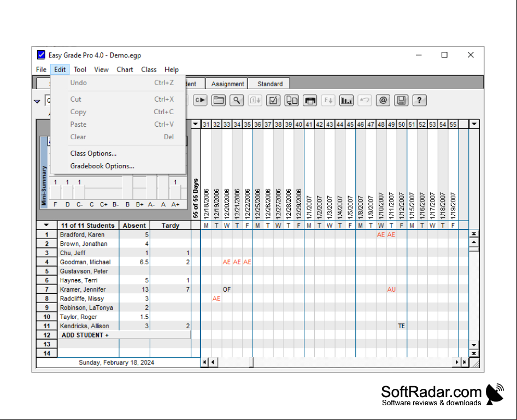Open the dropdown arrow left of day column 31
This screenshot has height=420, width=517.
196,124
